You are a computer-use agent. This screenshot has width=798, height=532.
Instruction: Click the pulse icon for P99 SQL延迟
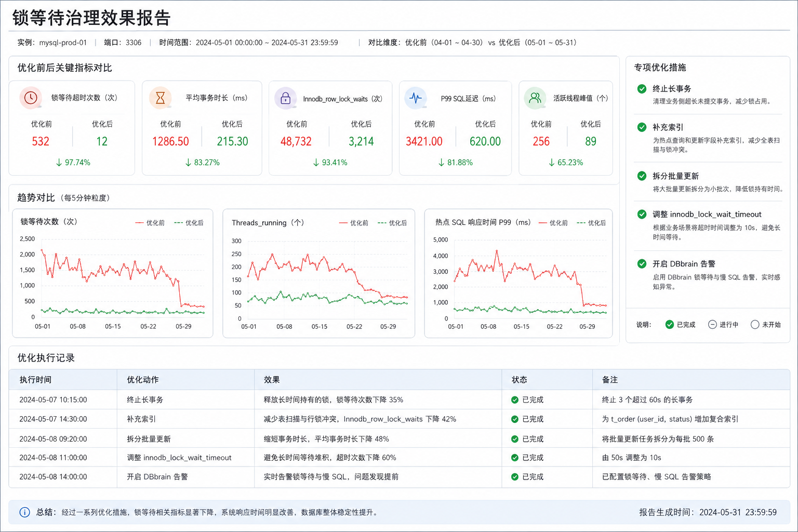click(416, 98)
